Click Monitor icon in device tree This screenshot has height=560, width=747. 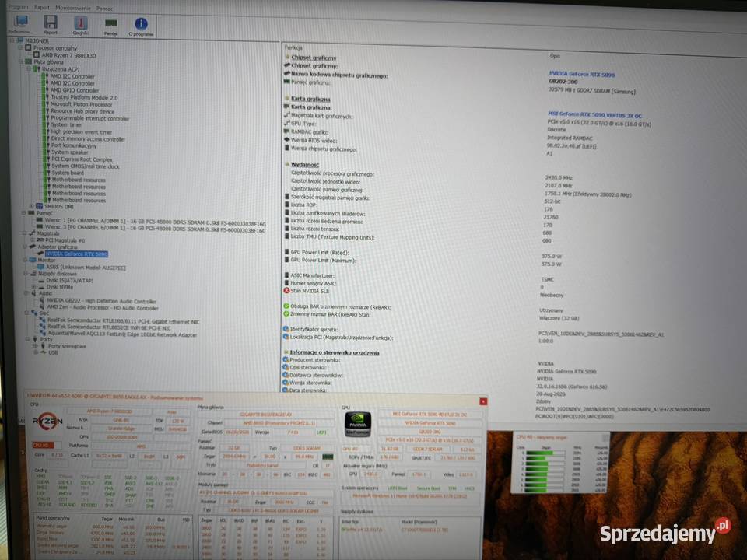click(33, 261)
